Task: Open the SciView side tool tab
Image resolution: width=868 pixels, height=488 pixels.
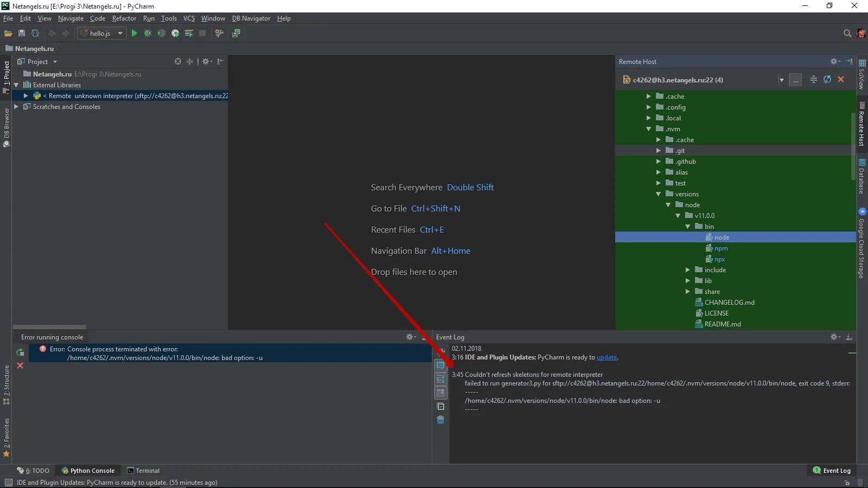Action: tap(862, 75)
